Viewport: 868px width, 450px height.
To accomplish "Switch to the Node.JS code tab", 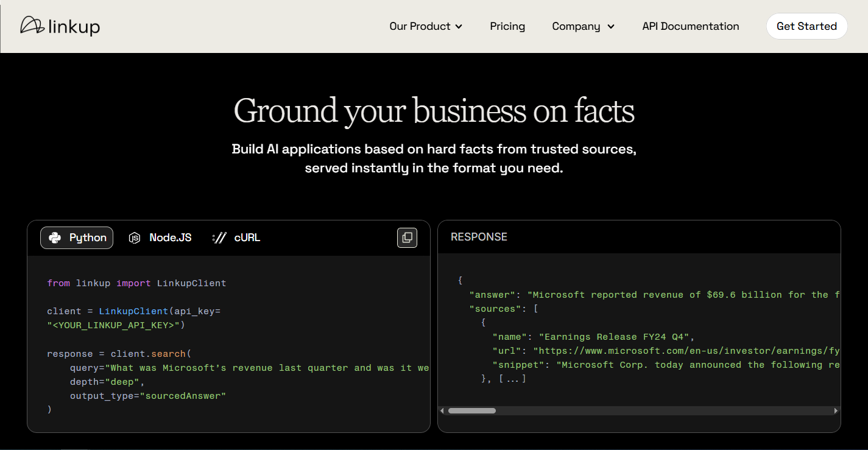I will 160,237.
